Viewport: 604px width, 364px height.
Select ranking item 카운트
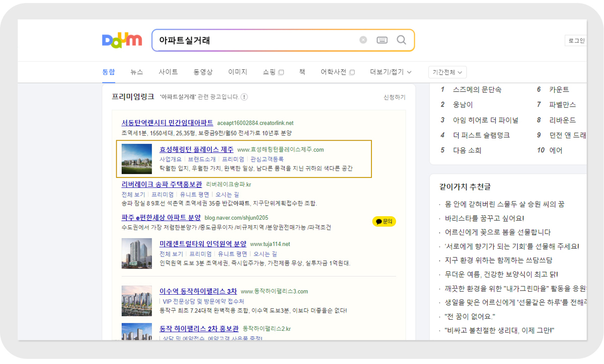pyautogui.click(x=559, y=89)
